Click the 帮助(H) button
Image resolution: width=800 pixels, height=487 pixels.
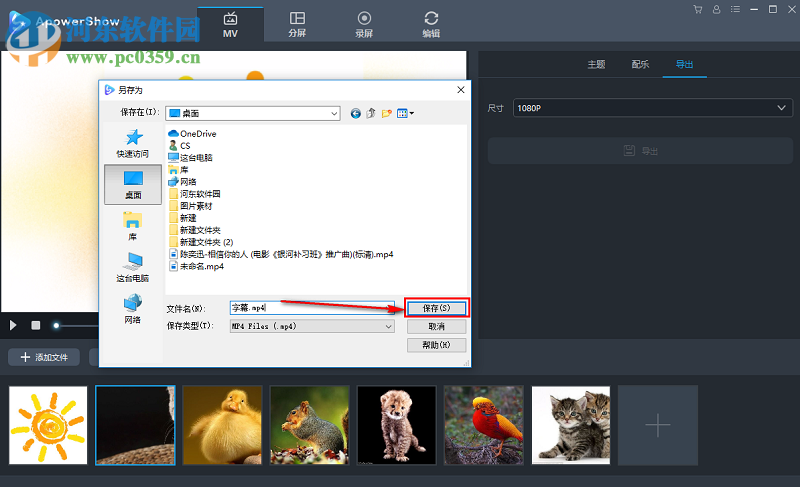tap(437, 345)
